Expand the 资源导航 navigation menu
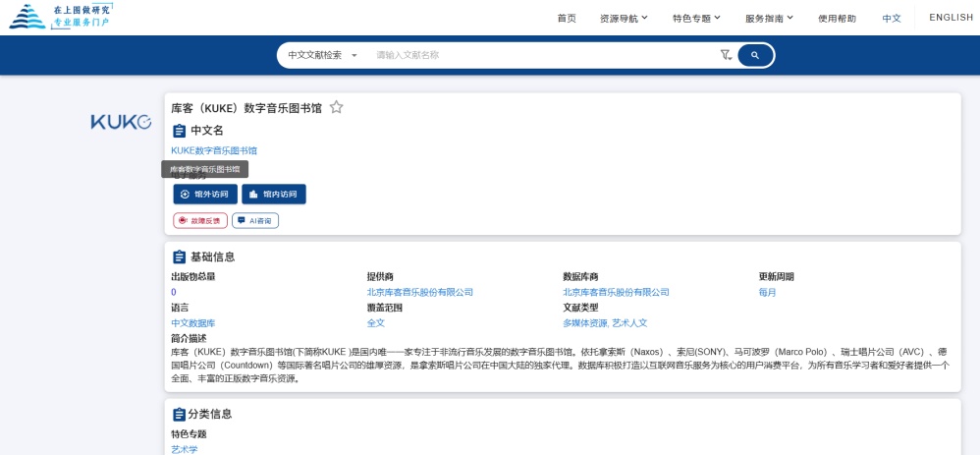Screen dimensions: 980x455 click(x=624, y=18)
